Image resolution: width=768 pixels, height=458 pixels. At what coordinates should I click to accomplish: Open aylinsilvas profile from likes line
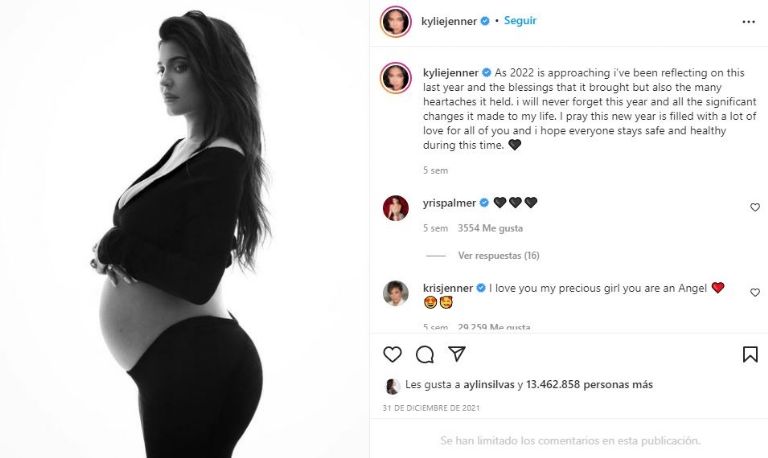click(x=486, y=385)
